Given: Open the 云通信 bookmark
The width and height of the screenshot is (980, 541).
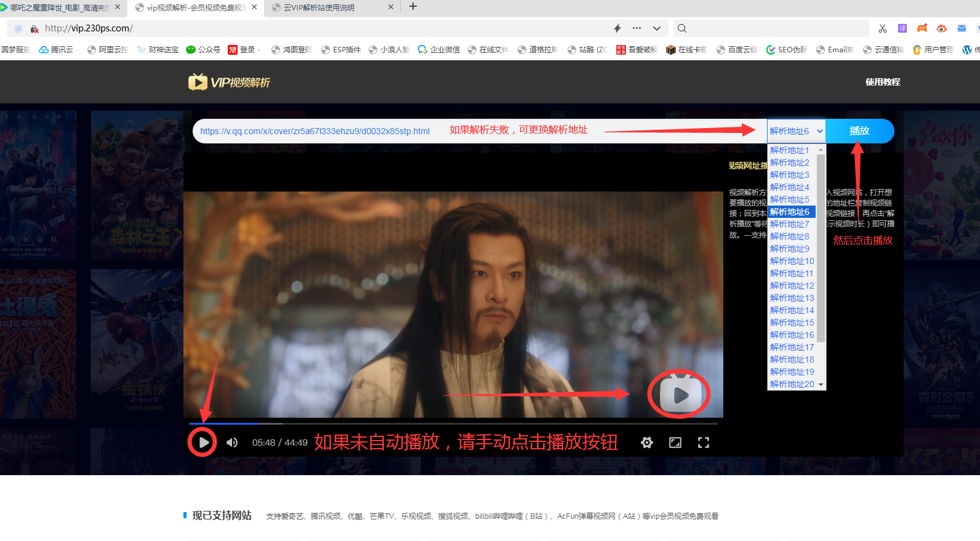Looking at the screenshot, I should click(883, 50).
